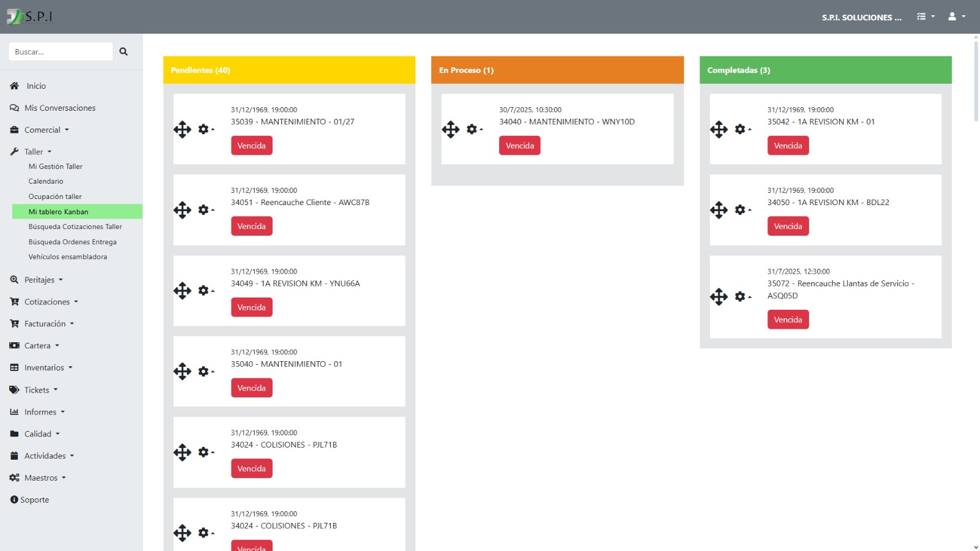This screenshot has height=551, width=980.
Task: Click the move handle on card 35039
Action: 183,129
